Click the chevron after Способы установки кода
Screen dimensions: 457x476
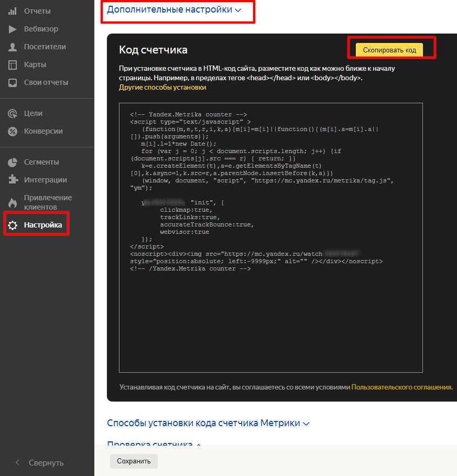coord(306,424)
